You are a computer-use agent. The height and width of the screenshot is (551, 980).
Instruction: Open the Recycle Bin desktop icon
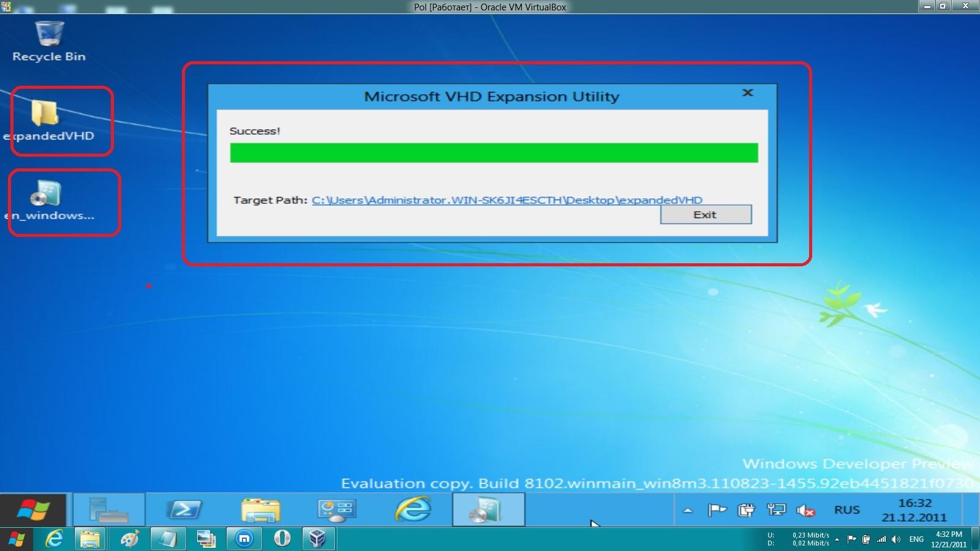pyautogui.click(x=49, y=40)
